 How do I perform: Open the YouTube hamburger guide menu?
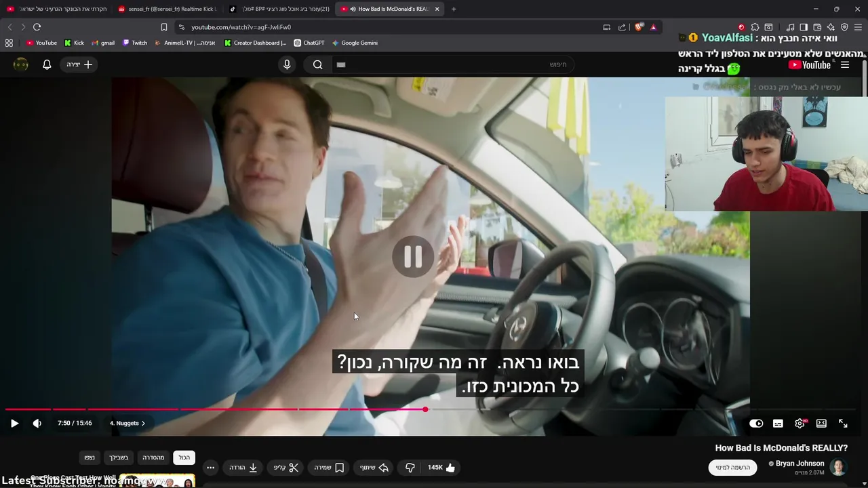pyautogui.click(x=845, y=65)
